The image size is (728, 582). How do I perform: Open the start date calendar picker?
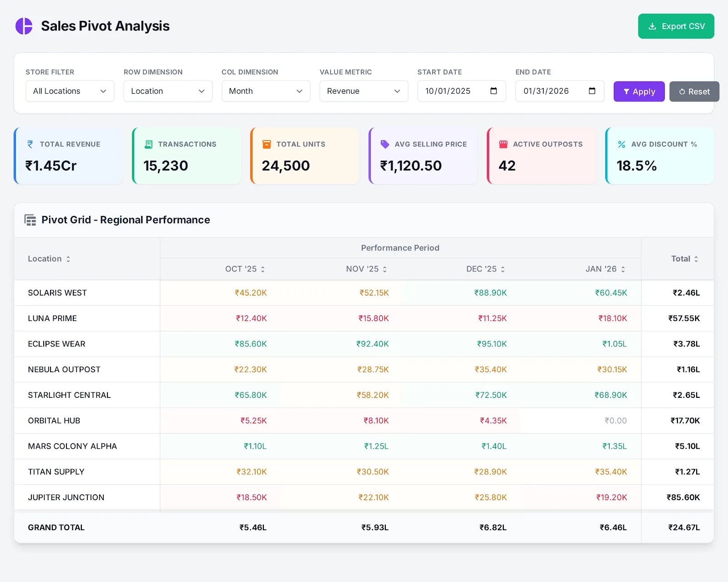click(494, 91)
